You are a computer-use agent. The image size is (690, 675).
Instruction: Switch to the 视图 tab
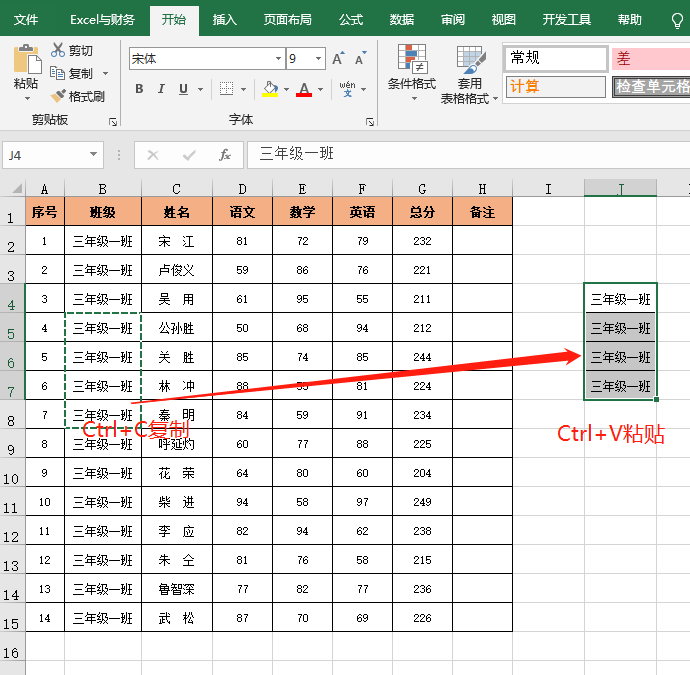tap(503, 20)
